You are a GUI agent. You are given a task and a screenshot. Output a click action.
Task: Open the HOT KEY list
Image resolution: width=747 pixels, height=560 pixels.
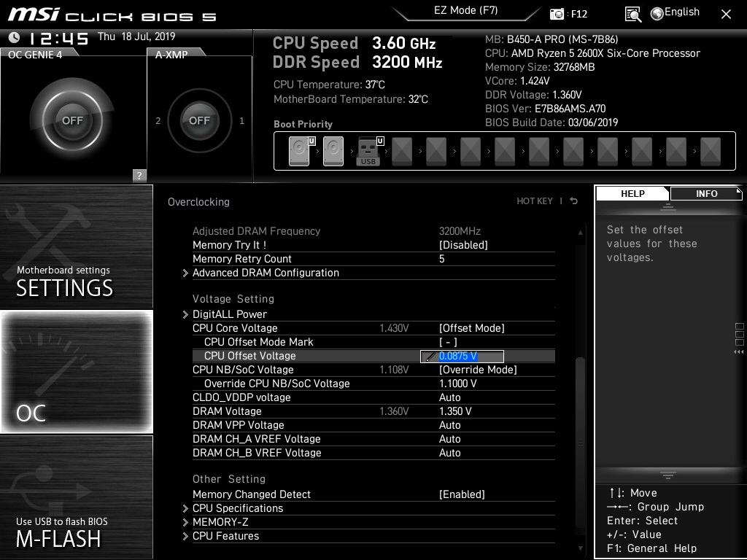click(x=535, y=201)
